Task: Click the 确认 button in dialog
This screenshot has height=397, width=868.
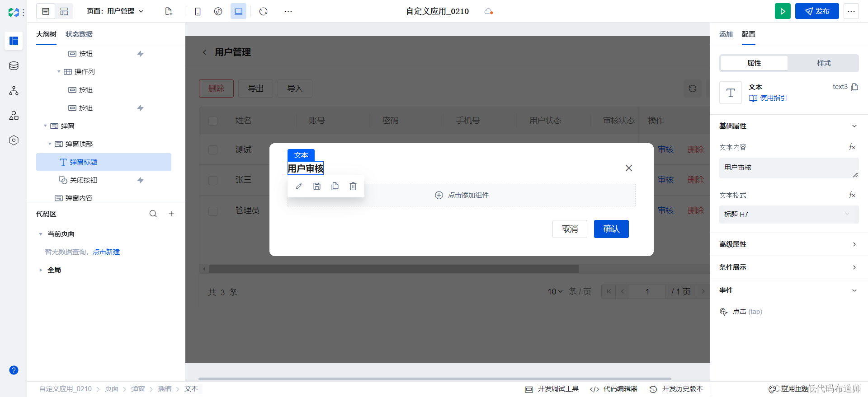Action: pos(611,229)
